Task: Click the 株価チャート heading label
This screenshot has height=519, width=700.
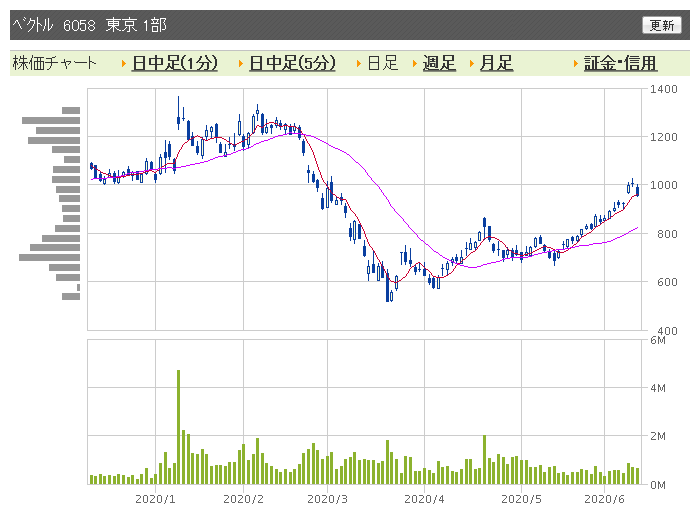Action: coord(54,63)
